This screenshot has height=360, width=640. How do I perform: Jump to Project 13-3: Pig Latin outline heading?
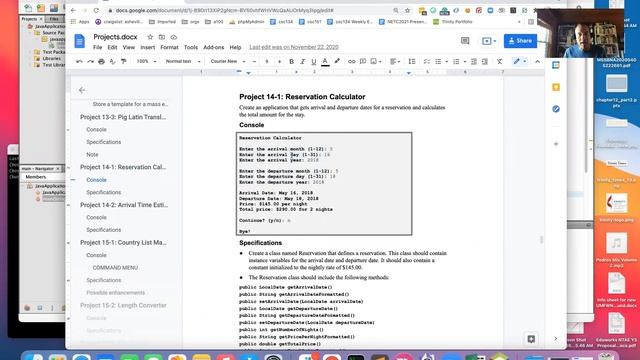(x=123, y=117)
